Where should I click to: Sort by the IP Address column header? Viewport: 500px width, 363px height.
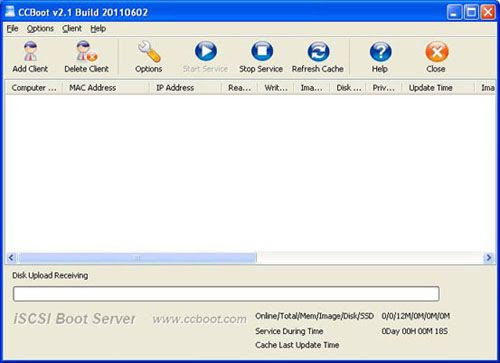pyautogui.click(x=185, y=88)
